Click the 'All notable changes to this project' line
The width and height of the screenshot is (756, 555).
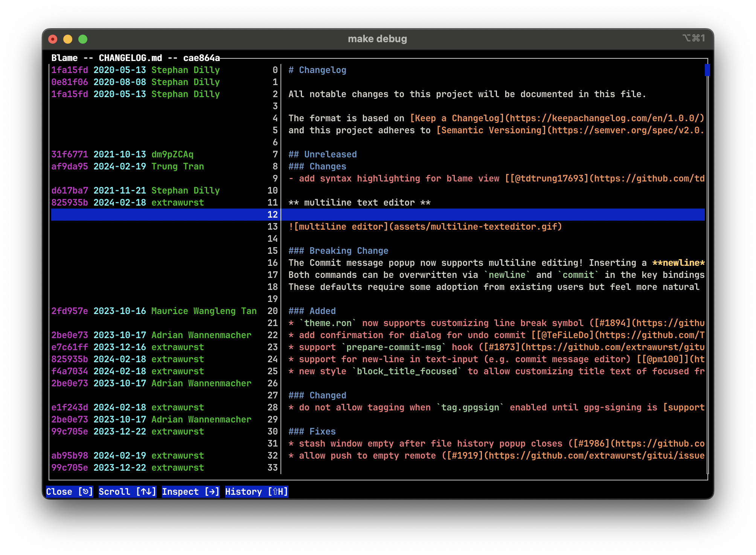tap(467, 94)
